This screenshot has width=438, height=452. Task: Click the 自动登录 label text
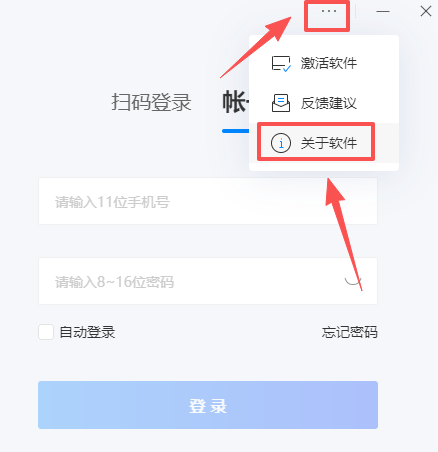[x=87, y=332]
